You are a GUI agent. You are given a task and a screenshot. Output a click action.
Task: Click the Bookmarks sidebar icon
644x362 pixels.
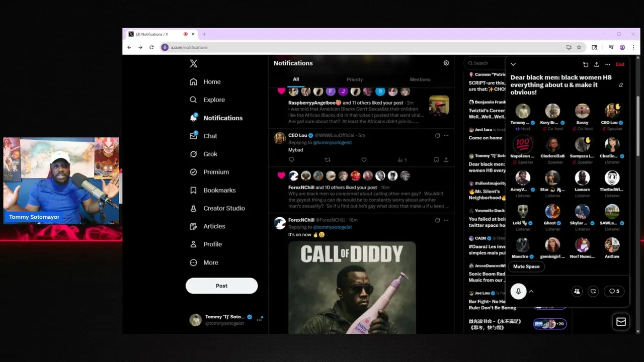click(193, 190)
